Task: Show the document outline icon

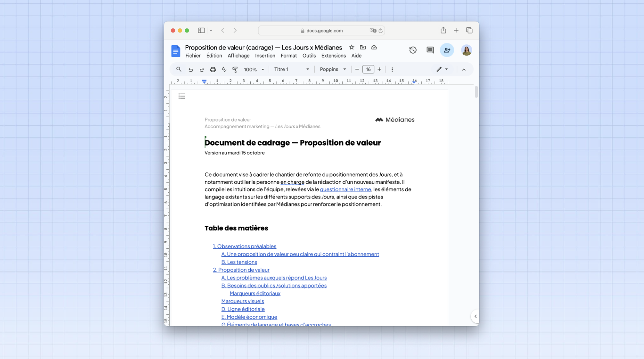Action: click(x=182, y=96)
